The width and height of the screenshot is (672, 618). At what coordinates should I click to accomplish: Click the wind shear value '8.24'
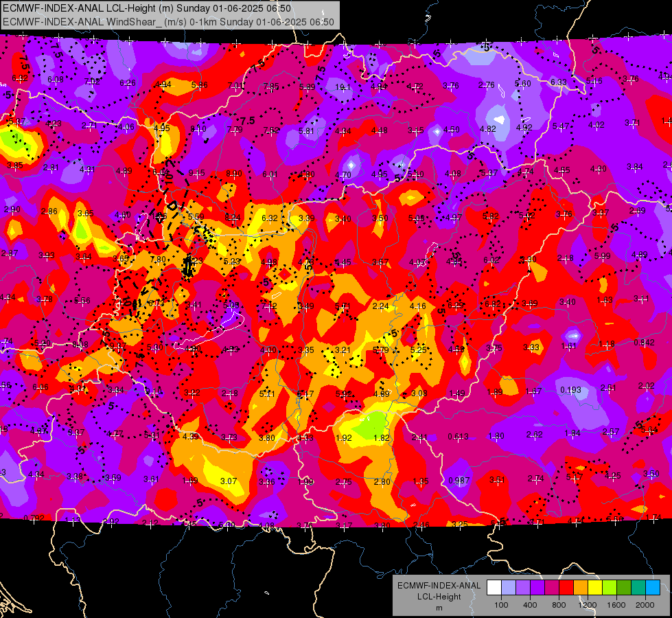point(232,218)
